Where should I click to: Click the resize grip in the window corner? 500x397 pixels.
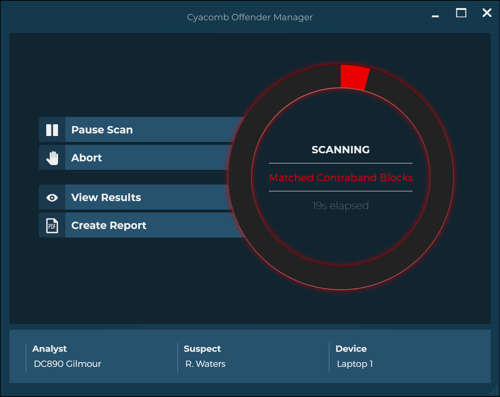[495, 391]
